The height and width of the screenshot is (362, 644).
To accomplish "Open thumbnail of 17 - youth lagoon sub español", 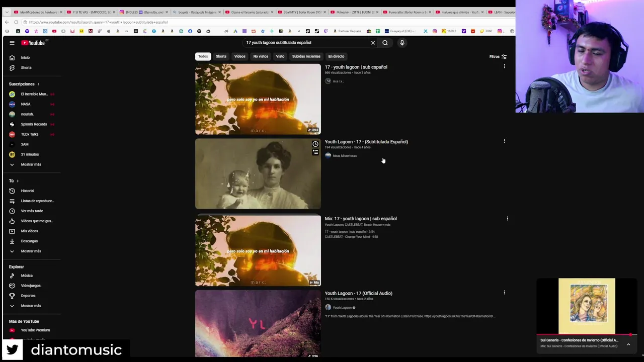I will [258, 99].
